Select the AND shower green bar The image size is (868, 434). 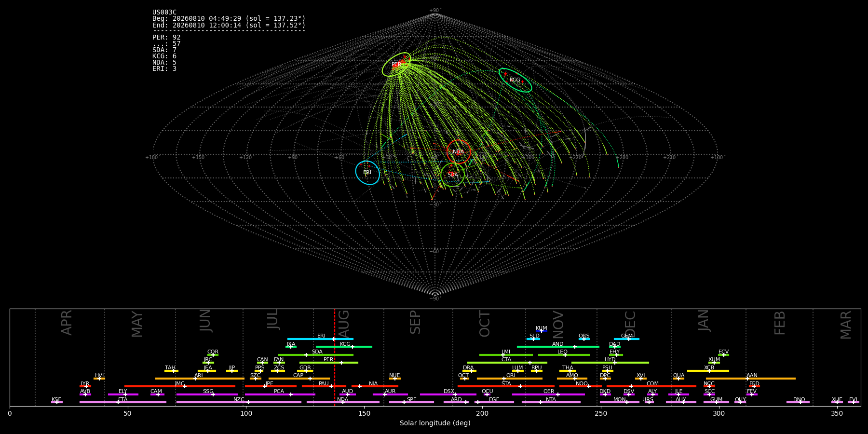click(x=558, y=347)
